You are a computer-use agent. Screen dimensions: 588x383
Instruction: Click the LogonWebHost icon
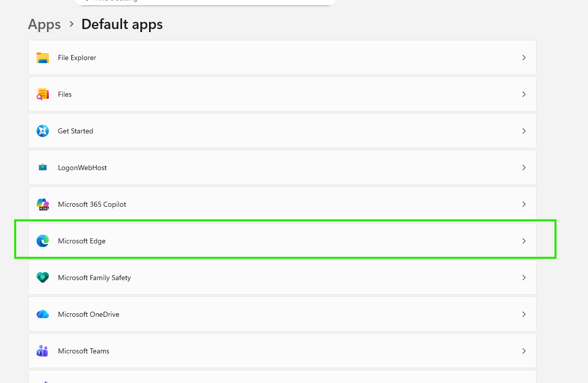[43, 168]
